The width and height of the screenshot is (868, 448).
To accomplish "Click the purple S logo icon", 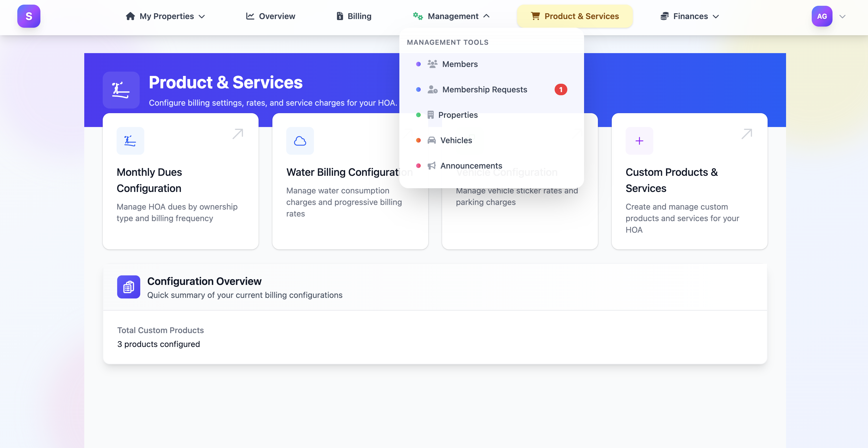I will click(29, 16).
